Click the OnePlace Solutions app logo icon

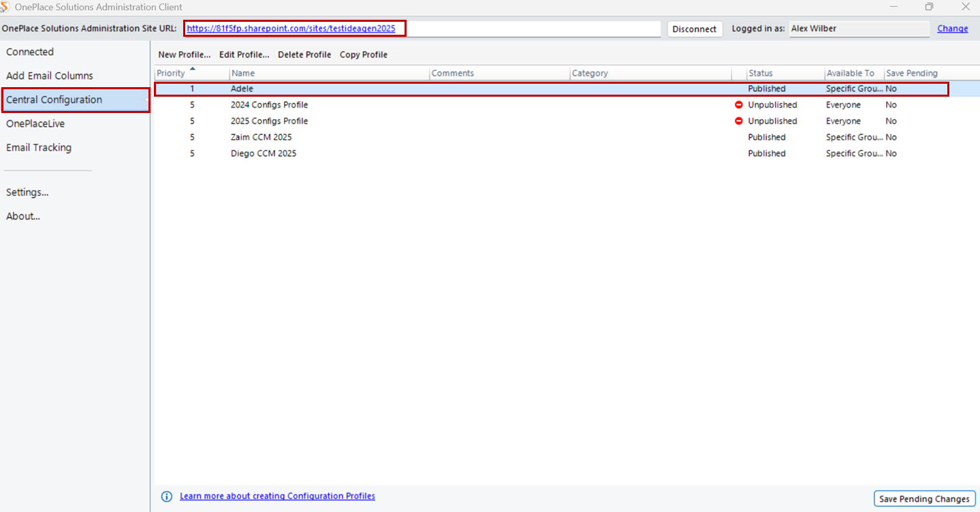[x=5, y=7]
